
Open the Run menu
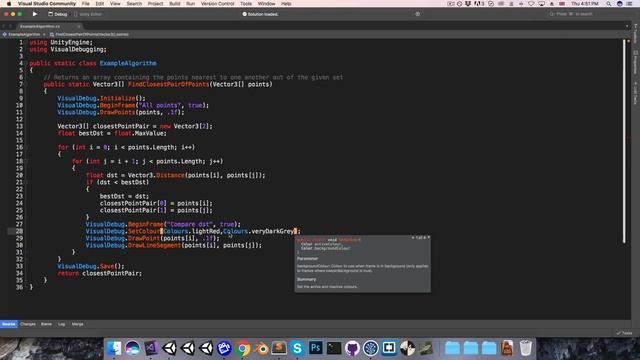[191, 4]
